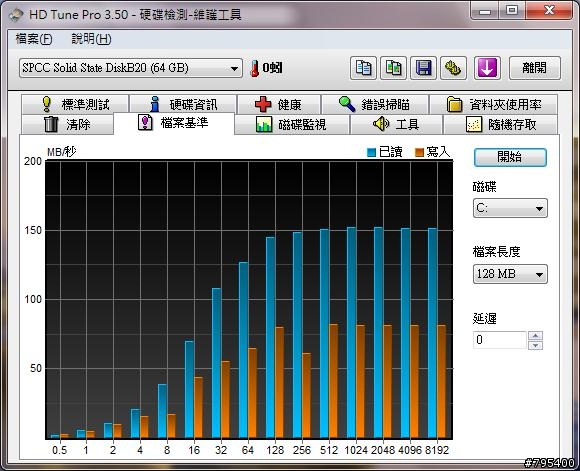Viewport: 580px width, 471px height.
Task: Open the options gear icon
Action: (453, 68)
